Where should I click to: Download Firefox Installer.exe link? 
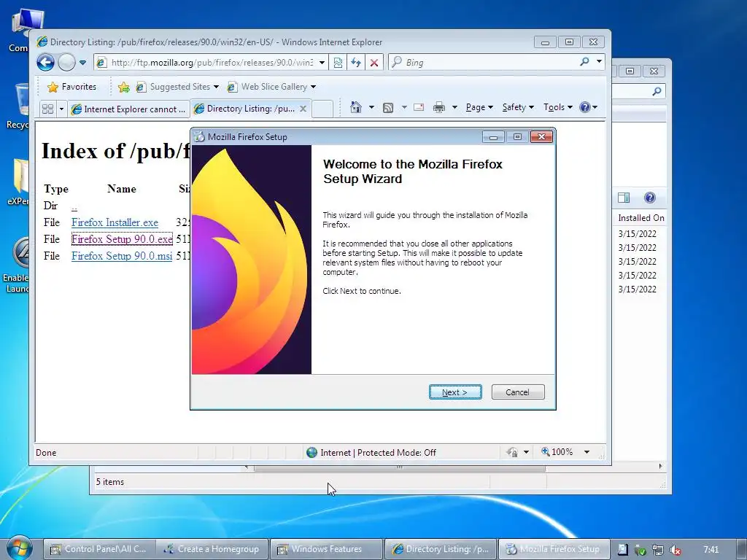tap(115, 222)
